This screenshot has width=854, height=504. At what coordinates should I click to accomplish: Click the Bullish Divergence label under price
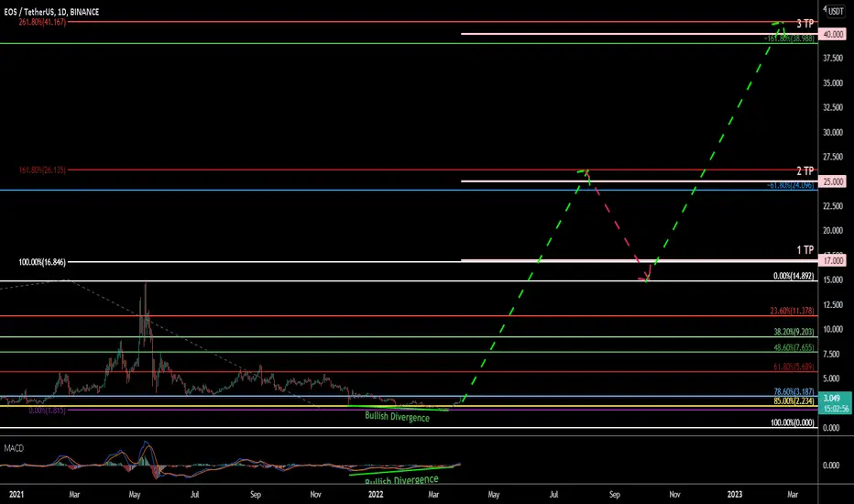pos(397,417)
